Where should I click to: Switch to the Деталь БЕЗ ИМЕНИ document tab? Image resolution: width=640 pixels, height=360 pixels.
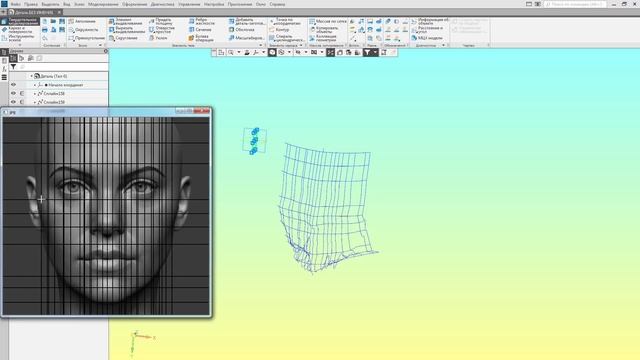34,12
